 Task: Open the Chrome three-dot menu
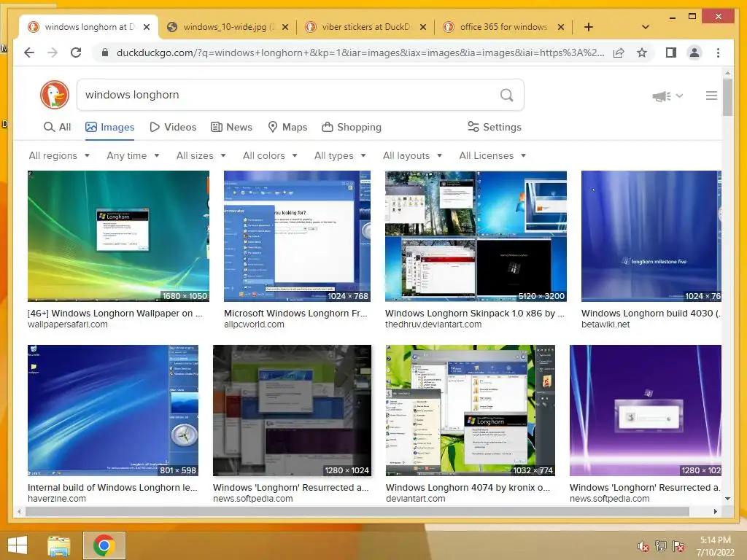718,52
